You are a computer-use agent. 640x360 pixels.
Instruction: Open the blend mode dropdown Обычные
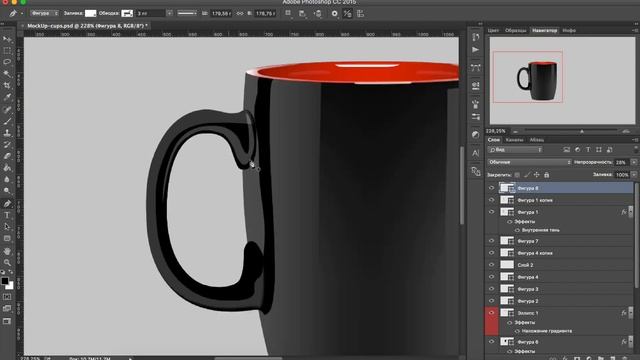(x=529, y=162)
